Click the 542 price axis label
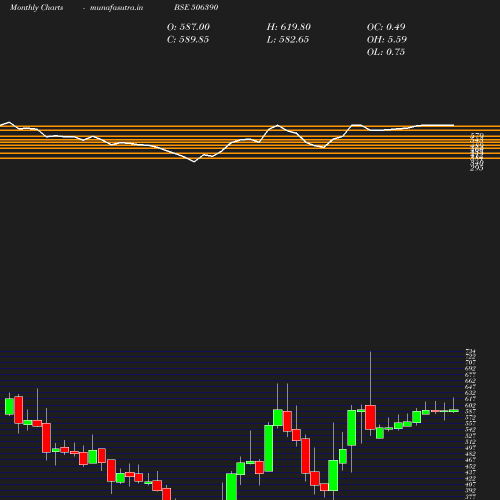Screen dimensions: 500x500 tap(470, 429)
